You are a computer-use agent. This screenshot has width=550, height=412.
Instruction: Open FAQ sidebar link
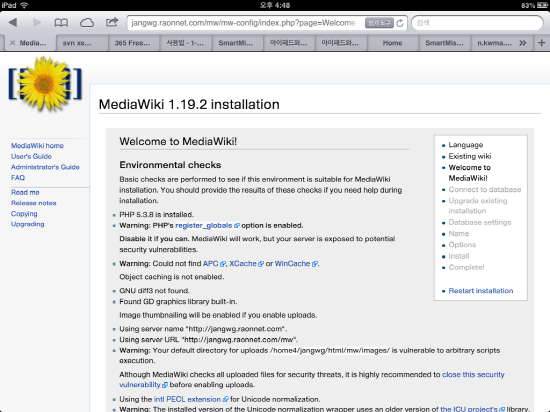click(18, 178)
